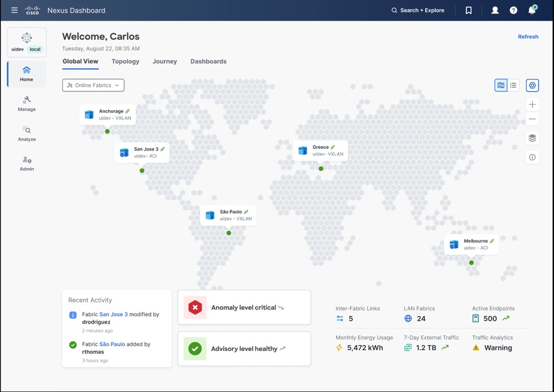Screen dimensions: 554x392
Task: Switch to the Topology tab
Action: (125, 61)
